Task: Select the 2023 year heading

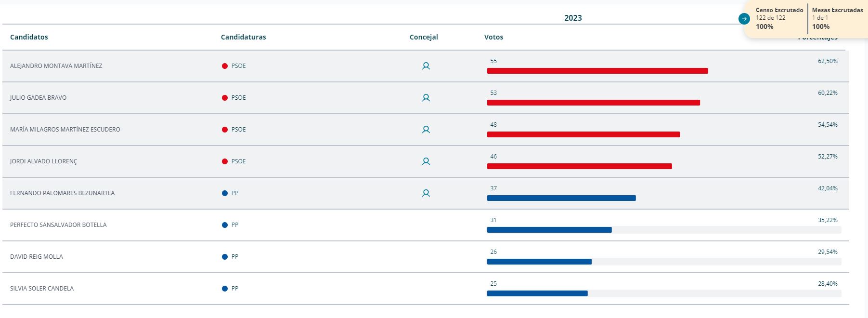Action: tap(573, 18)
